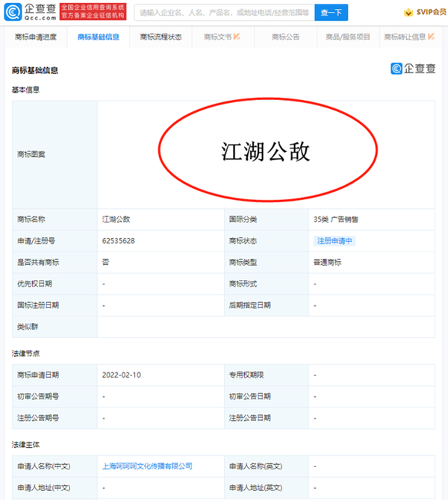The width and height of the screenshot is (448, 500).
Task: Click the VIP badge on 商标转让信息 tab
Action: (432, 37)
